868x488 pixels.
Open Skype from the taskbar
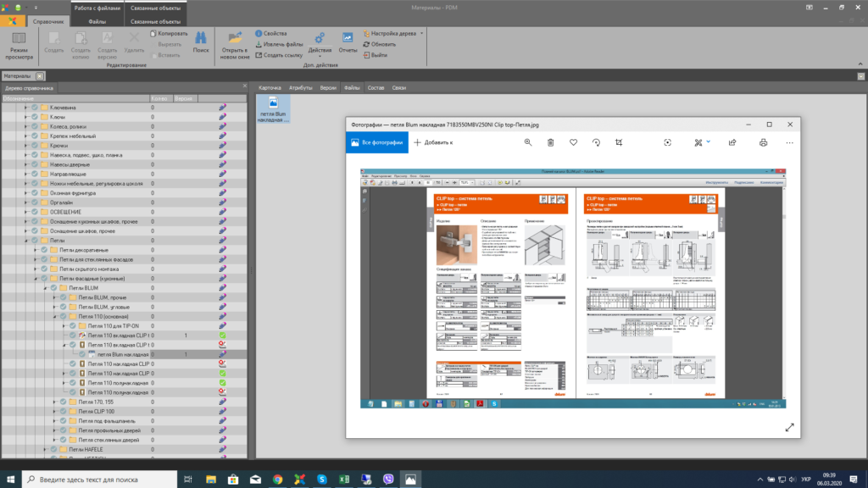coord(321,480)
